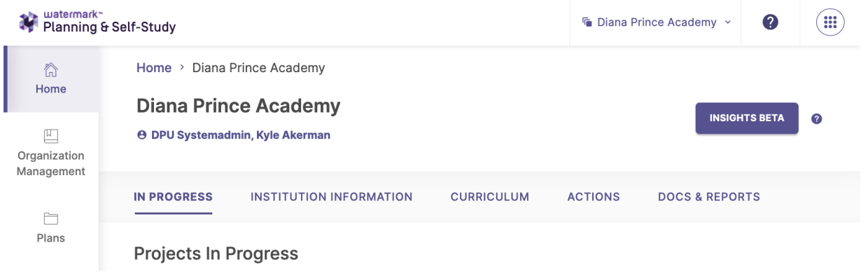
Task: Follow the Home breadcrumb link
Action: point(154,68)
